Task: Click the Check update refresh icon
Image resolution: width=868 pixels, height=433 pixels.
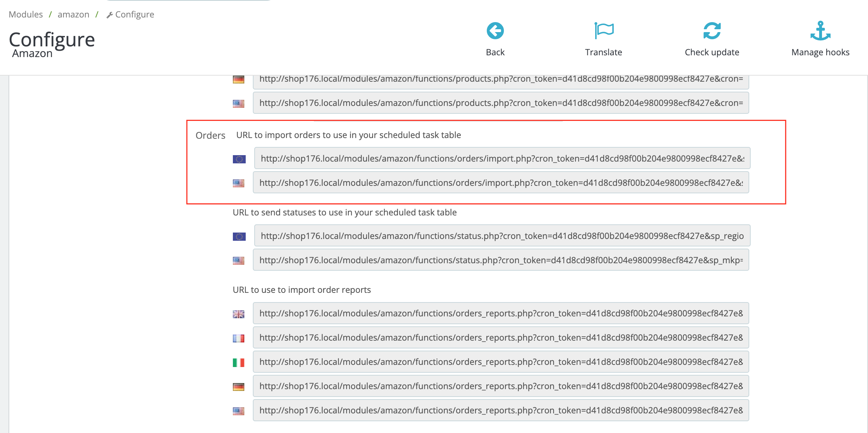Action: tap(712, 31)
